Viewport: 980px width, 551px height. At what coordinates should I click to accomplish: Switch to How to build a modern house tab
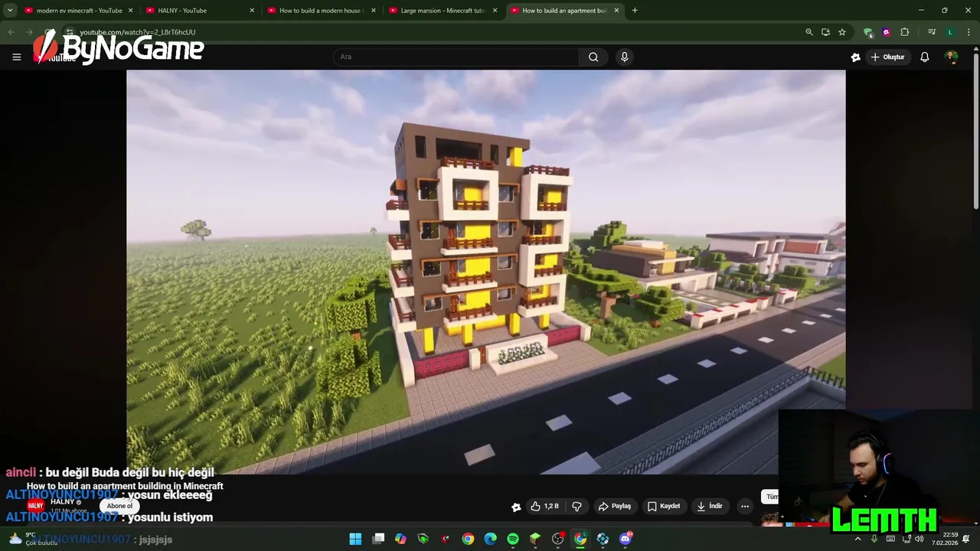[x=322, y=11]
